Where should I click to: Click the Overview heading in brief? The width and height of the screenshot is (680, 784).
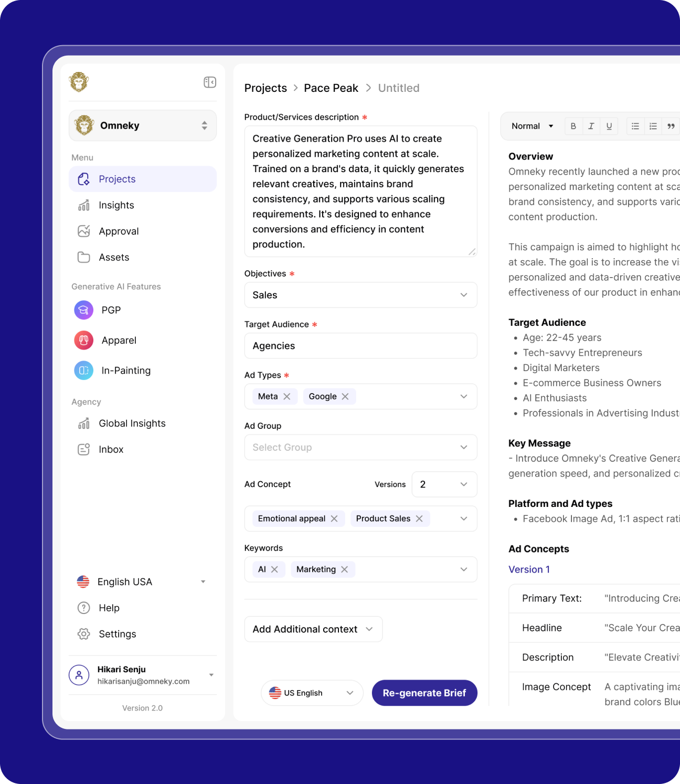pyautogui.click(x=530, y=156)
